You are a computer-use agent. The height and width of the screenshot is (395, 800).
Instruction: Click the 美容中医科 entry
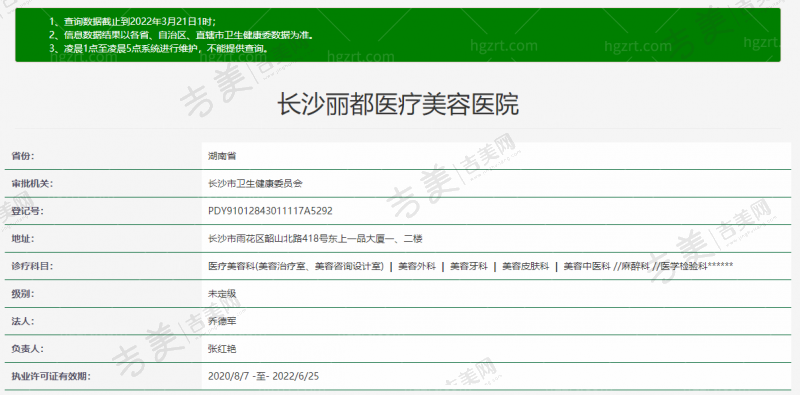click(x=587, y=266)
